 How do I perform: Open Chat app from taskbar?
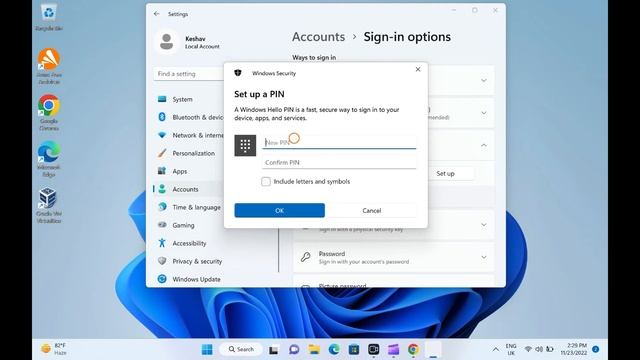point(294,349)
